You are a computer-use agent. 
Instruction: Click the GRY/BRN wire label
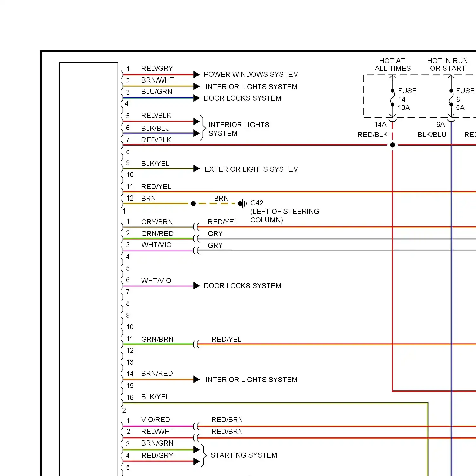pos(157,222)
